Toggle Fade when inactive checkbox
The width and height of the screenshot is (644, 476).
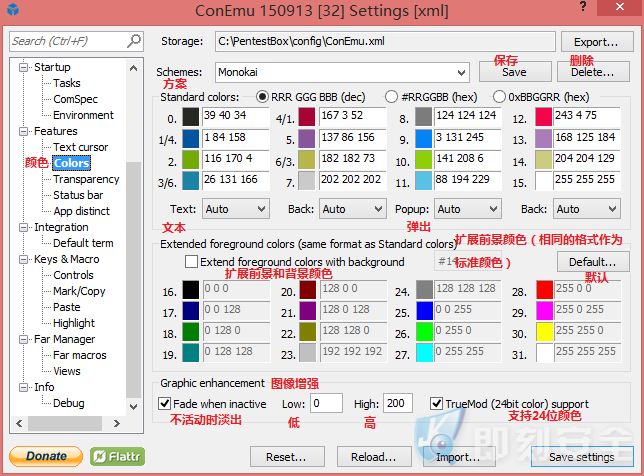[164, 404]
